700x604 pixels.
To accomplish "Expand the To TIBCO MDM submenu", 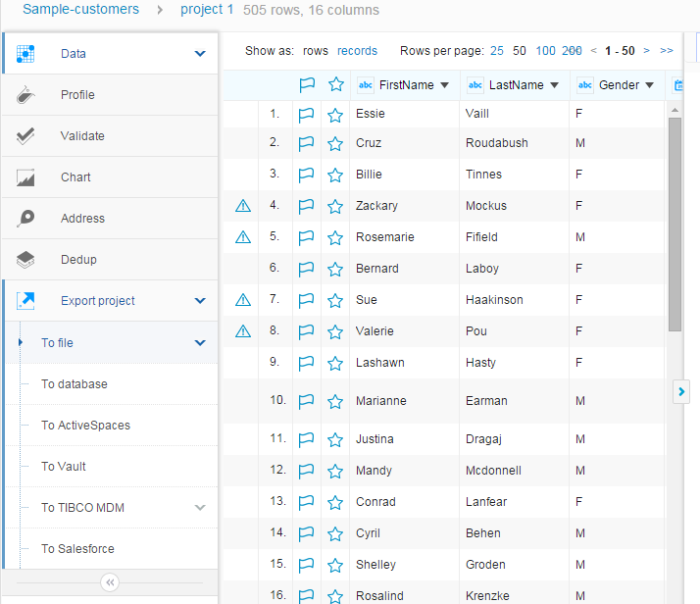I will coord(200,508).
